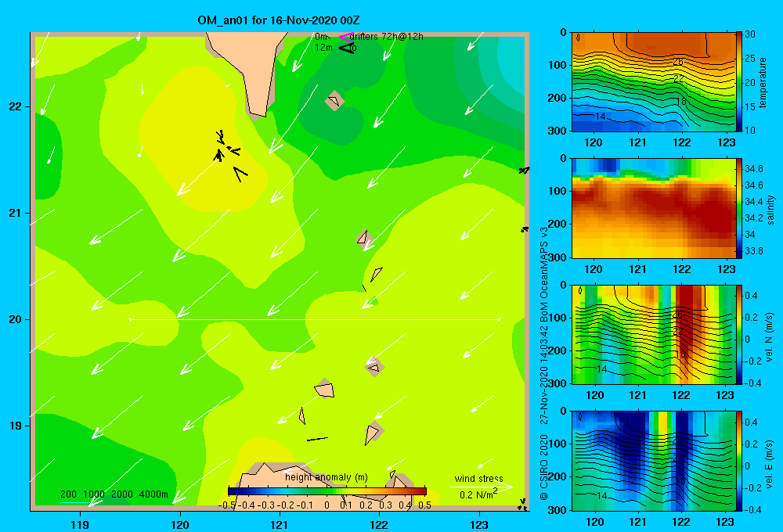Click the '30' tick on temperature color scale

pyautogui.click(x=750, y=34)
